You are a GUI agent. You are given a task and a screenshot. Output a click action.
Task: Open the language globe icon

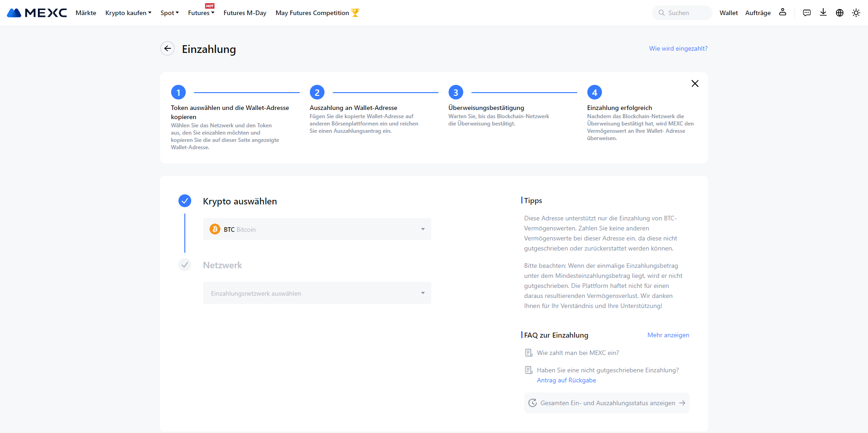(x=840, y=13)
